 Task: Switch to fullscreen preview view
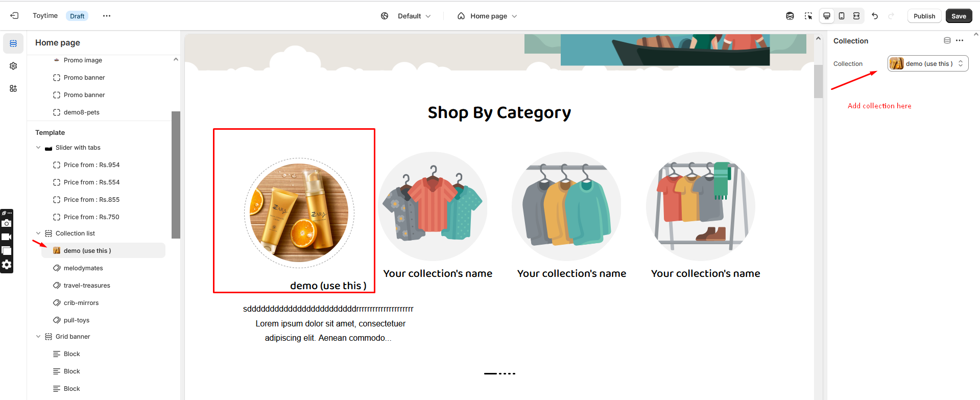point(856,16)
